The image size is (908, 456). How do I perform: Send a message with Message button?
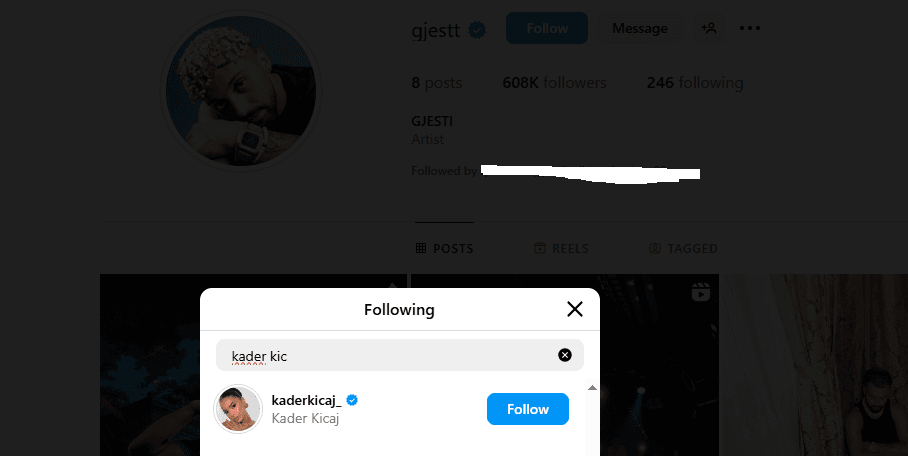(x=639, y=28)
